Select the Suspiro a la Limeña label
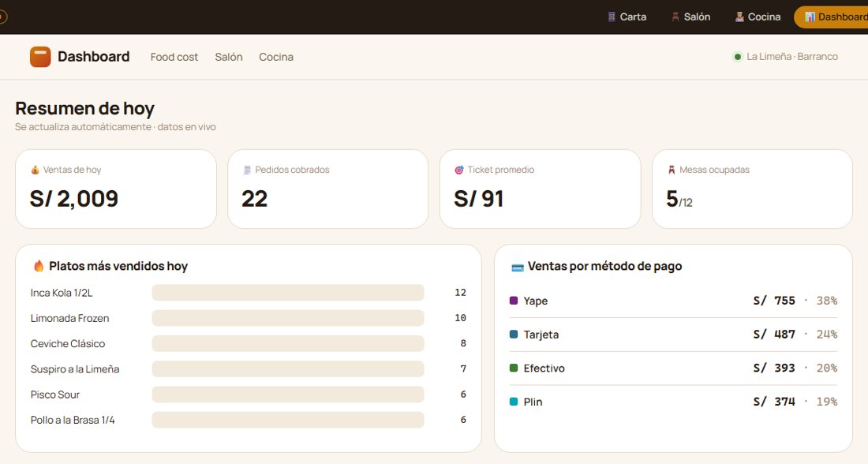Image resolution: width=868 pixels, height=464 pixels. pos(75,369)
